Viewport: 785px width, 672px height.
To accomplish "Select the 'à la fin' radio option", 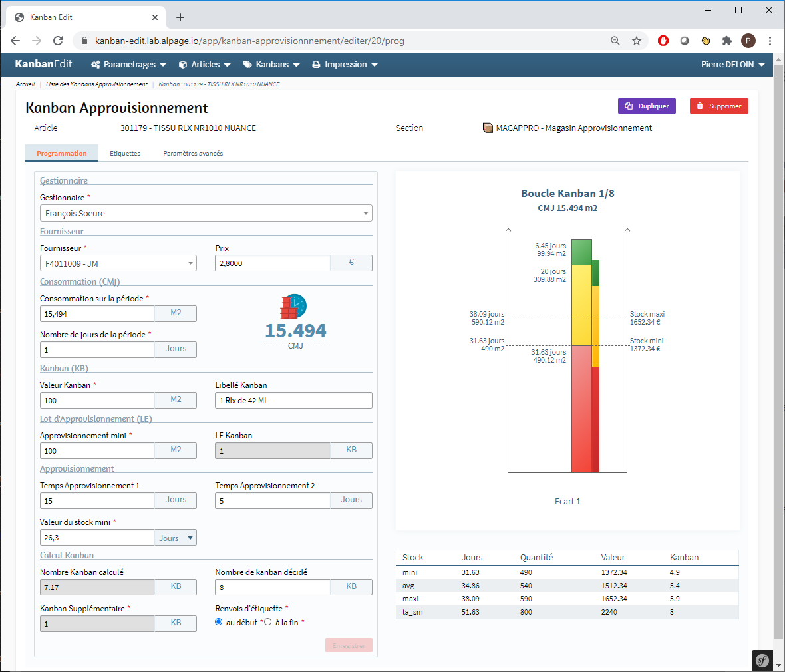I will (268, 622).
